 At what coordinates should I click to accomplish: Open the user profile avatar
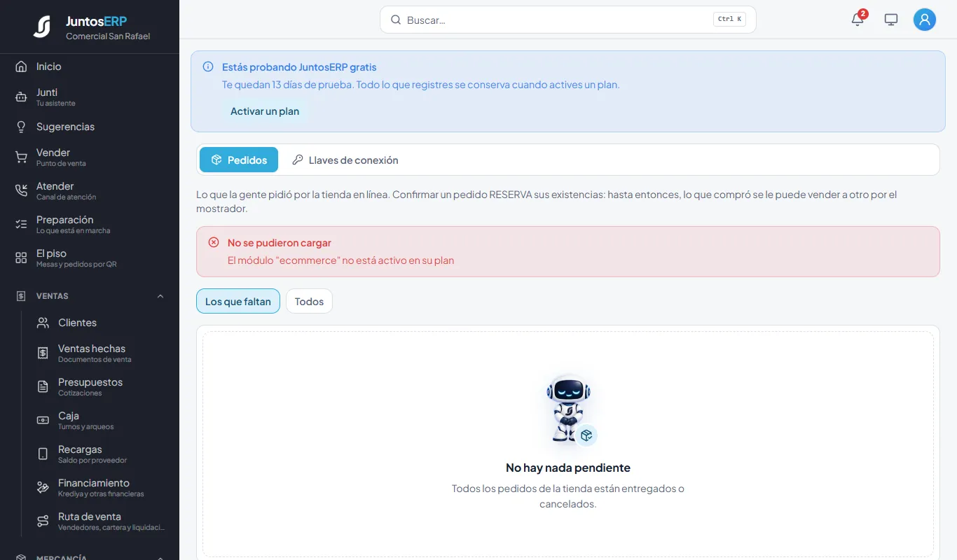(x=925, y=20)
